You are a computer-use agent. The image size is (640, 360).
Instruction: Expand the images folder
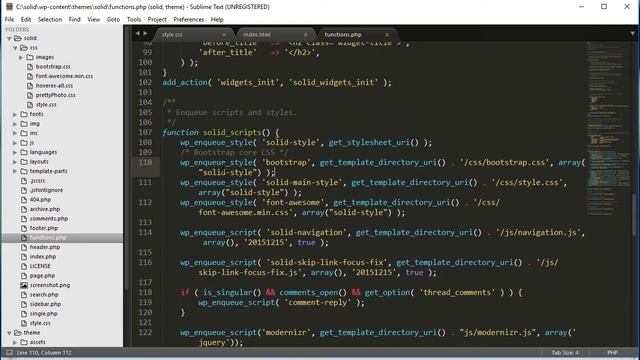[21, 58]
